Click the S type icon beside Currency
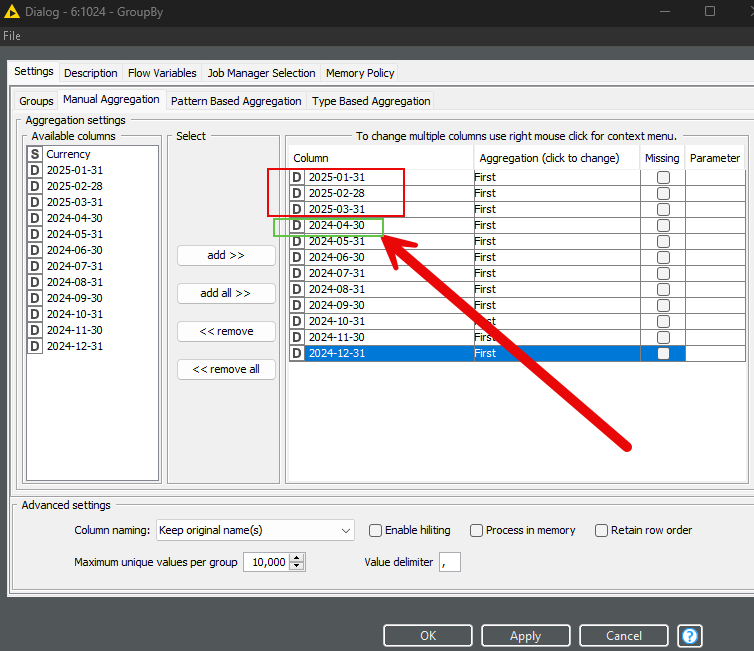Viewport: 754px width, 651px height. [35, 154]
